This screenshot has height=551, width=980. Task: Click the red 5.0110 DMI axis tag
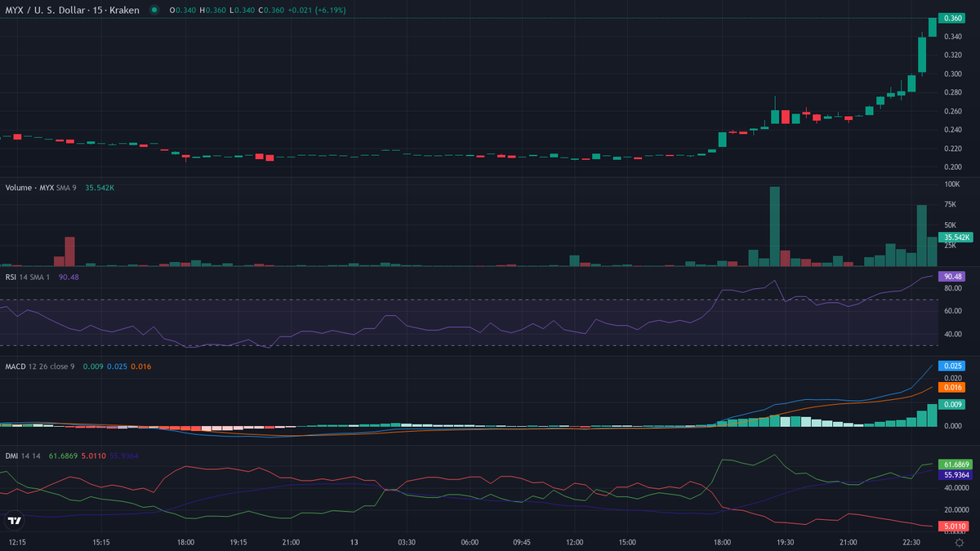(955, 527)
